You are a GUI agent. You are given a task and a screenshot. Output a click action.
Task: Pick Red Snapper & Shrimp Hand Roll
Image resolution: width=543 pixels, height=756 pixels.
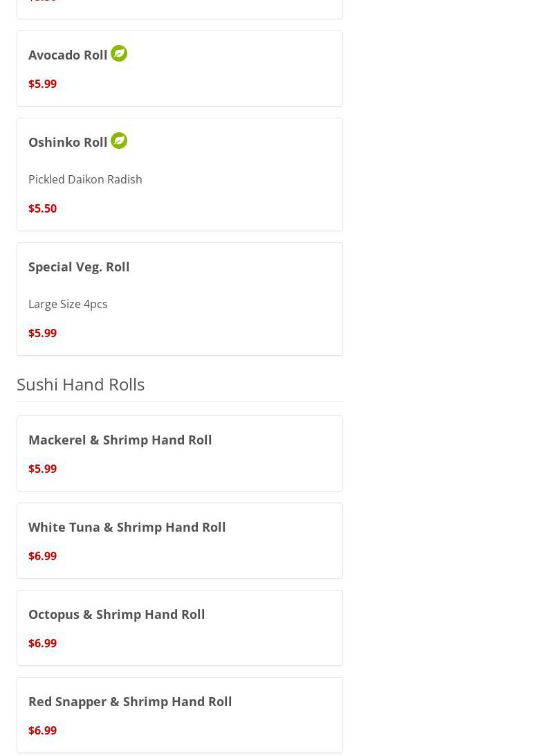(130, 701)
